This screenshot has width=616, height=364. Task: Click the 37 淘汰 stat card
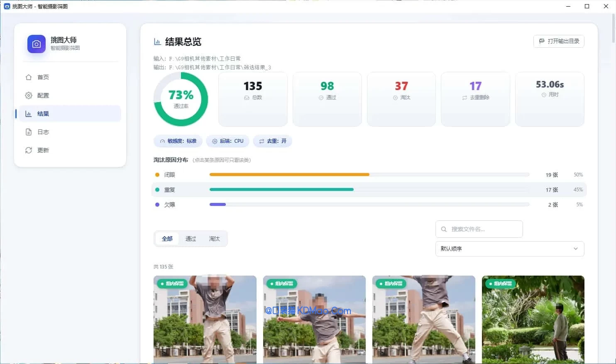[x=401, y=99]
